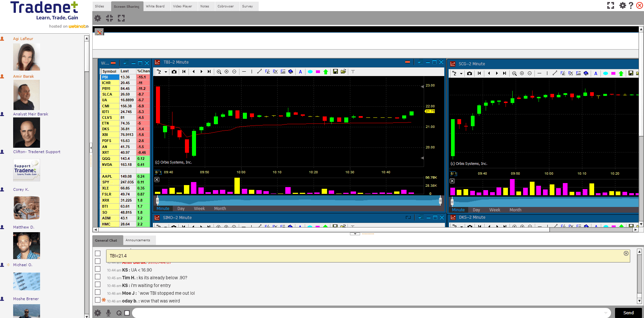Open help question mark icon
Screen dimensions: 644x318
click(x=631, y=5)
